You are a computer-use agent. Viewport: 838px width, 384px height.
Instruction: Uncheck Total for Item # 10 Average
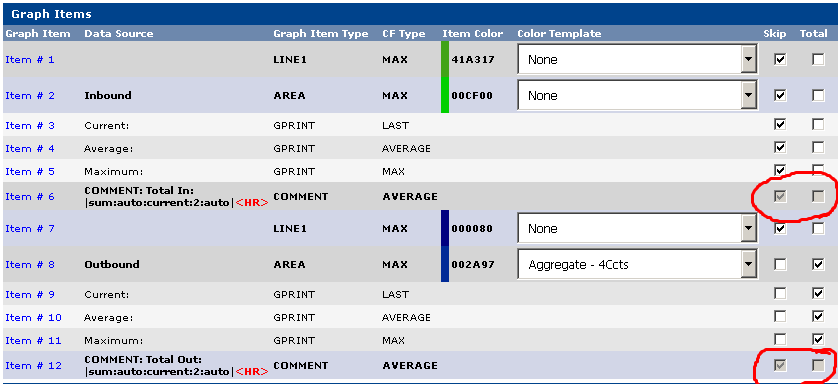pos(818,316)
